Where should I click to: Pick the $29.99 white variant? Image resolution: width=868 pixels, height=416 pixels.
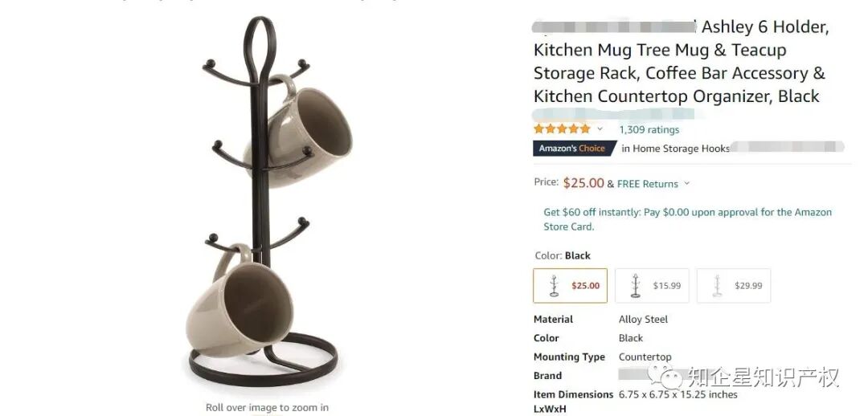[x=734, y=285]
